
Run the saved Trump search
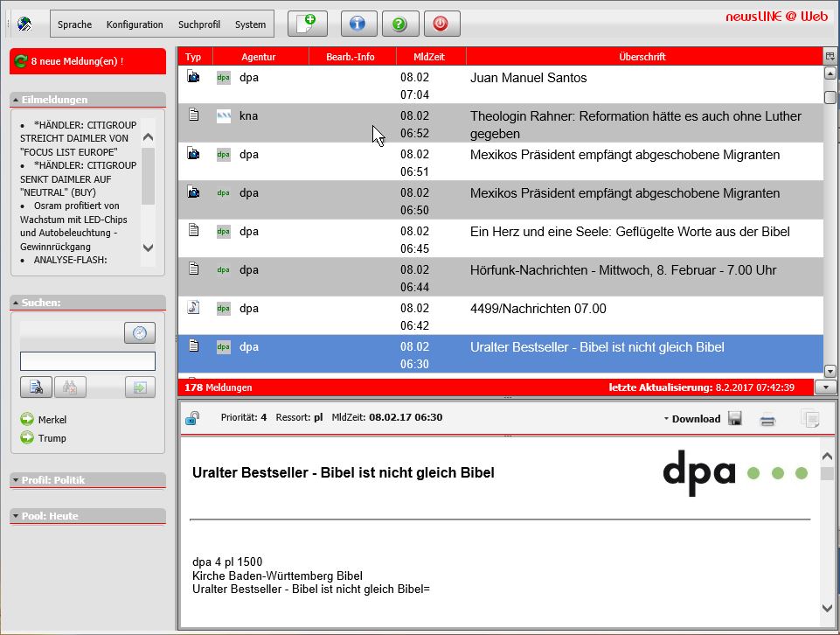[52, 438]
